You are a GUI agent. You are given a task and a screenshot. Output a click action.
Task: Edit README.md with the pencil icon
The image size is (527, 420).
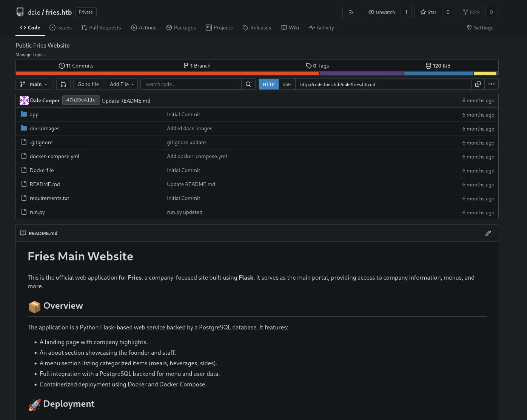(488, 233)
